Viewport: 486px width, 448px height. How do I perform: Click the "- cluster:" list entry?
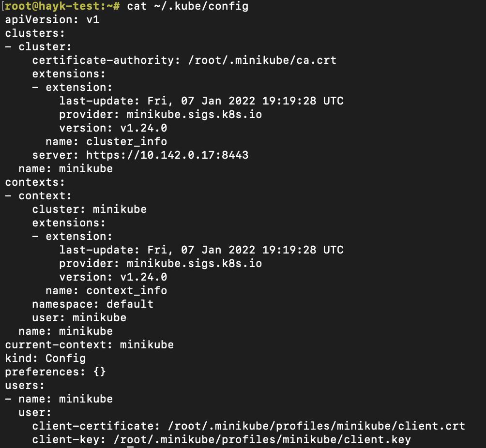click(38, 47)
